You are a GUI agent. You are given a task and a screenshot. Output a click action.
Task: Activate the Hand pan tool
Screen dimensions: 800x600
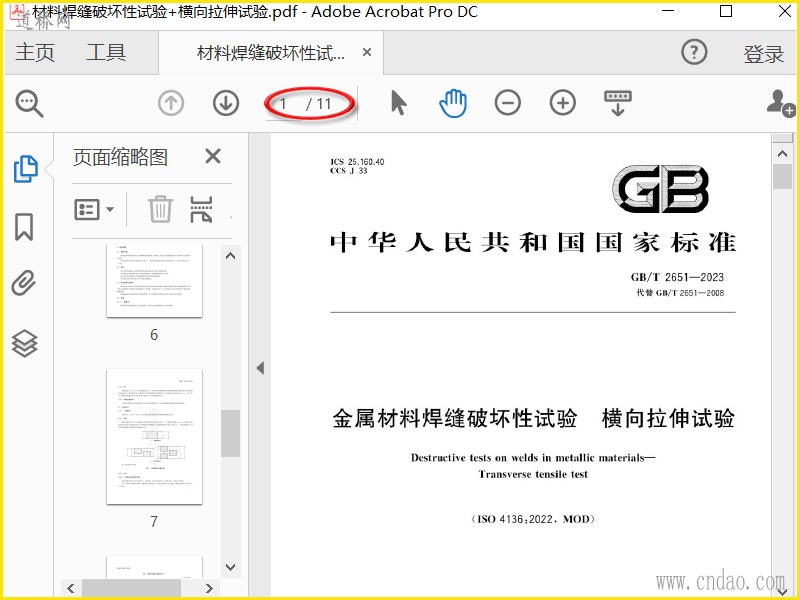click(453, 103)
